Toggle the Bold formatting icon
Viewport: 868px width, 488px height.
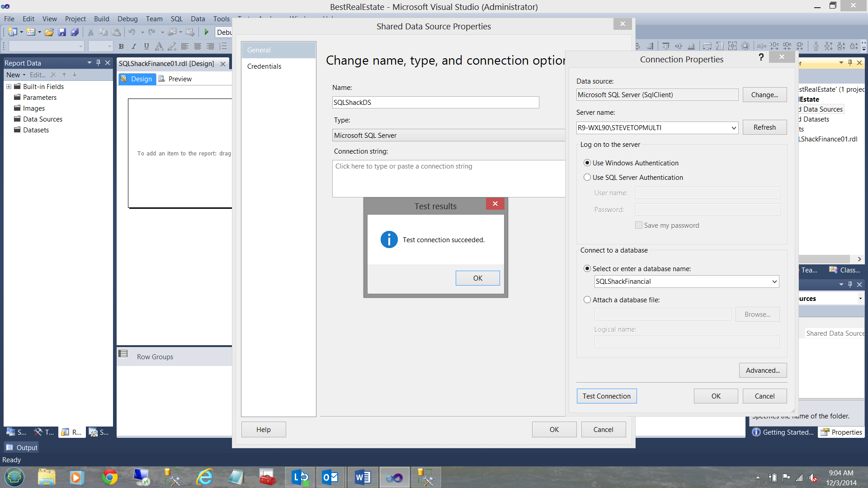click(x=121, y=46)
